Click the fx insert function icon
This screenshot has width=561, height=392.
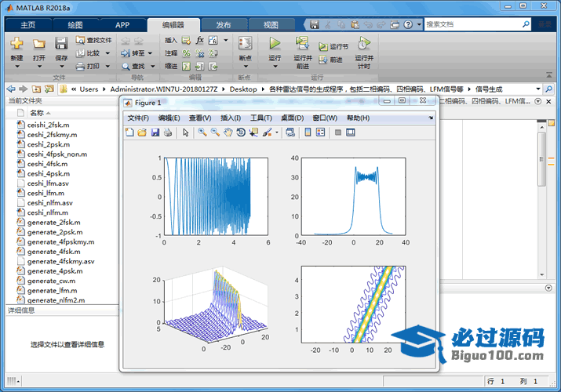pyautogui.click(x=199, y=40)
